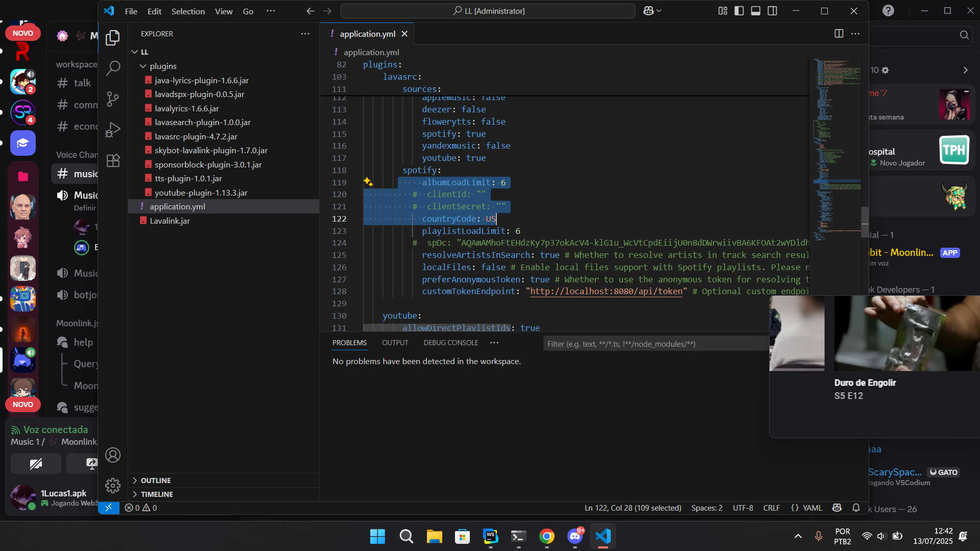The width and height of the screenshot is (980, 551).
Task: Switch to the OUTPUT panel tab
Action: click(x=395, y=343)
